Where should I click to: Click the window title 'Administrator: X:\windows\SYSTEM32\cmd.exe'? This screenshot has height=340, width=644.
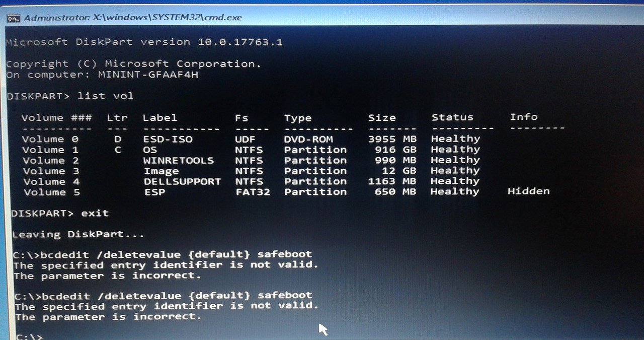point(133,18)
